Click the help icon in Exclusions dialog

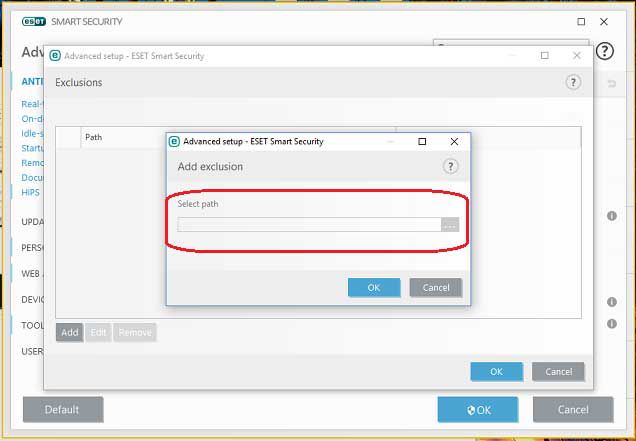[x=573, y=83]
